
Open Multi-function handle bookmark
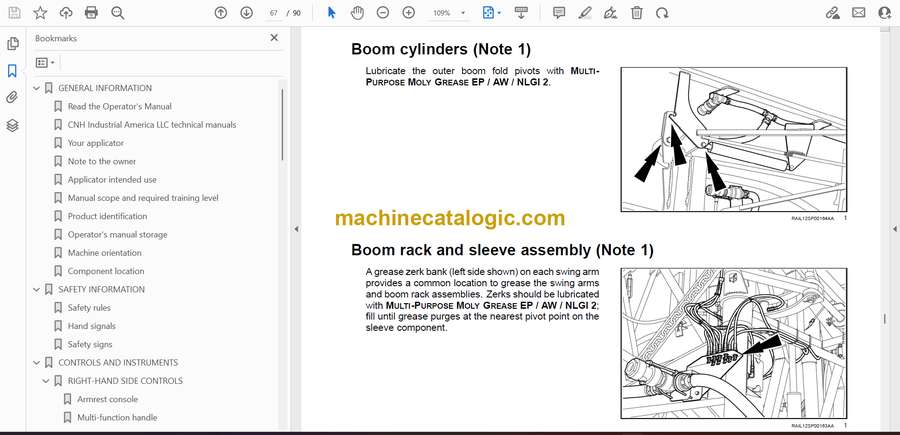coord(117,418)
